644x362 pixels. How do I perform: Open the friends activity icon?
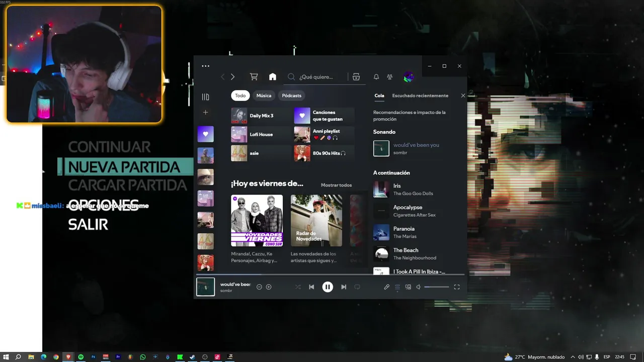coord(390,77)
